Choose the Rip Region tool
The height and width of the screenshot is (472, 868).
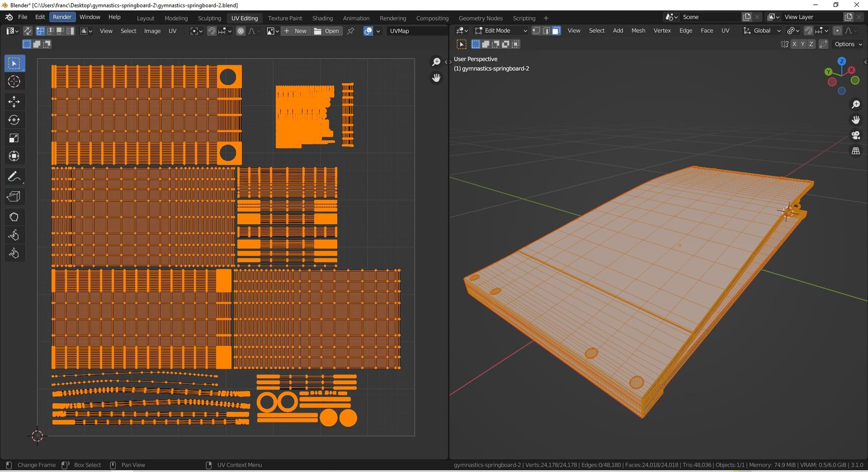click(x=14, y=197)
